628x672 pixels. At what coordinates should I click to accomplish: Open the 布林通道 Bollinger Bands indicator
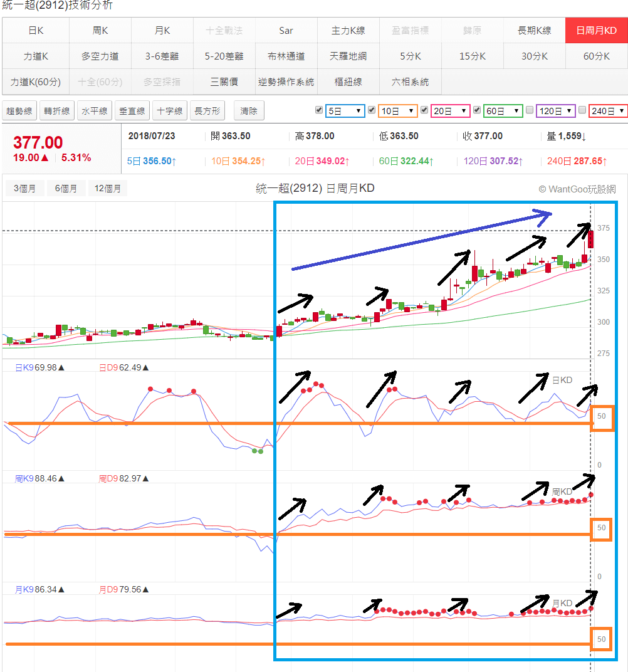pos(286,56)
